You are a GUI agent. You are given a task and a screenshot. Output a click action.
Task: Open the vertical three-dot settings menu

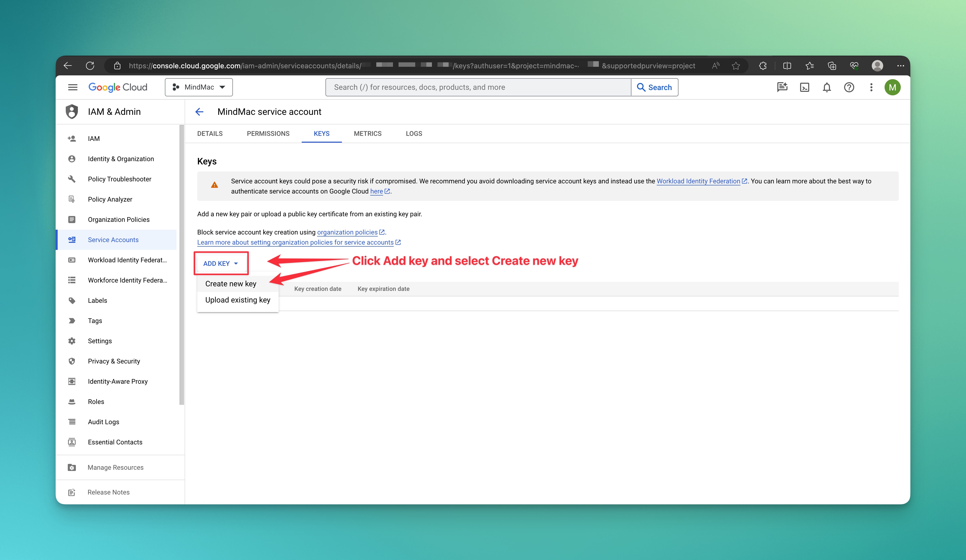(x=871, y=88)
